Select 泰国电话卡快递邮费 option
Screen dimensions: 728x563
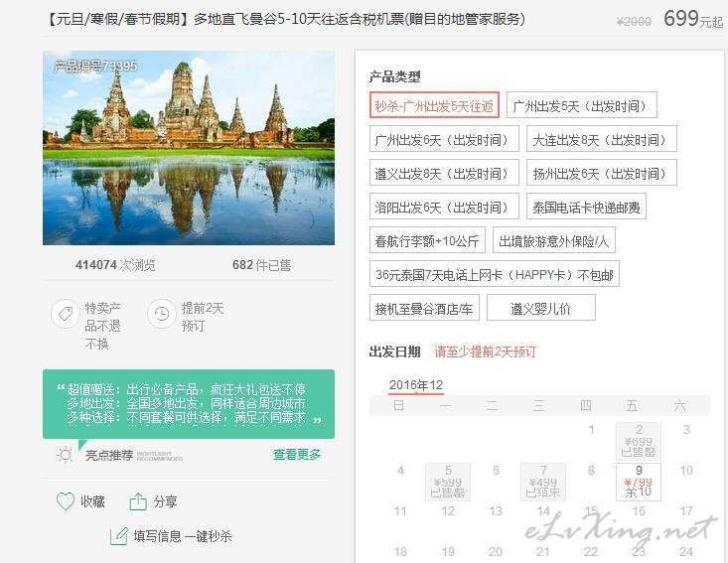coord(586,207)
